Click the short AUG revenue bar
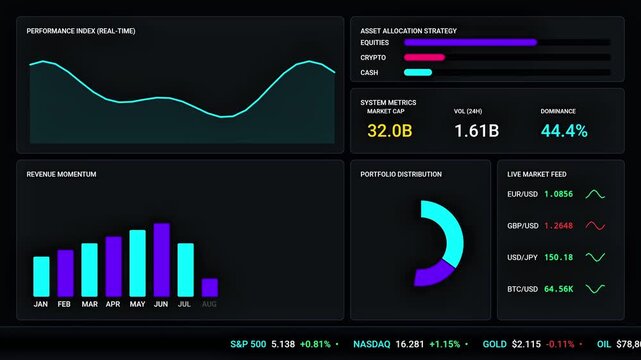 210,288
